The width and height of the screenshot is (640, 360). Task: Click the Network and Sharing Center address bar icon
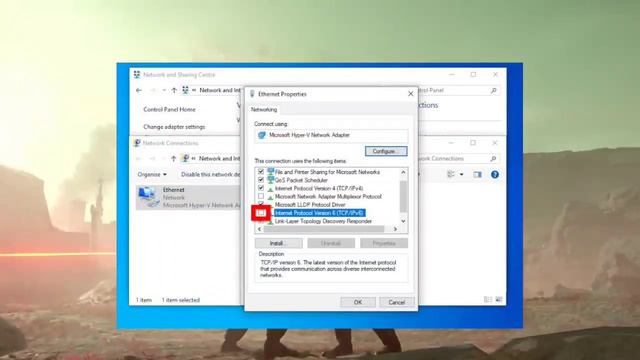pyautogui.click(x=185, y=90)
